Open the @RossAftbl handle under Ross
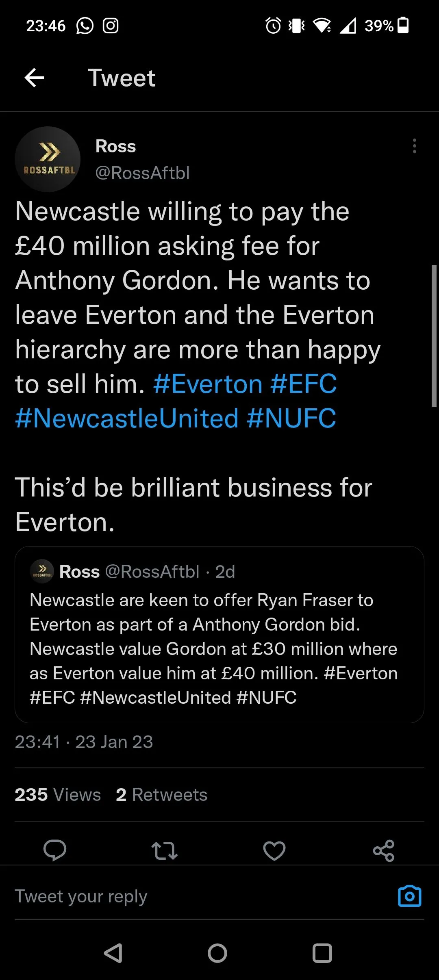The height and width of the screenshot is (980, 439). click(x=142, y=173)
